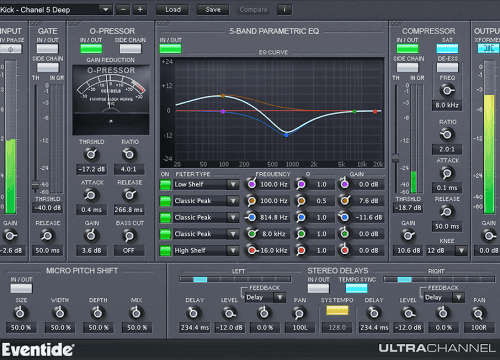
Task: Click the O-Pressor Gain knob
Action: click(x=91, y=236)
